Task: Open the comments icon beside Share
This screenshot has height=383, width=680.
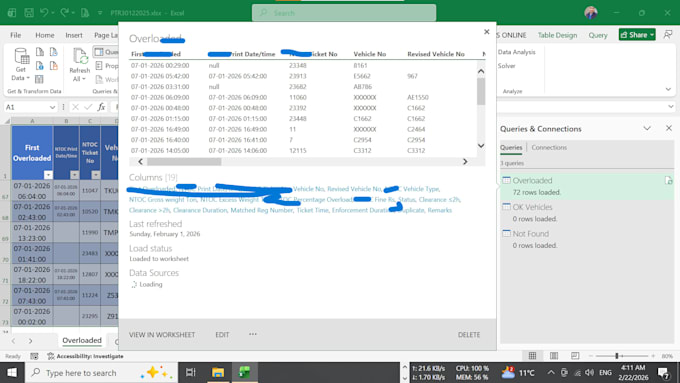Action: click(x=668, y=35)
